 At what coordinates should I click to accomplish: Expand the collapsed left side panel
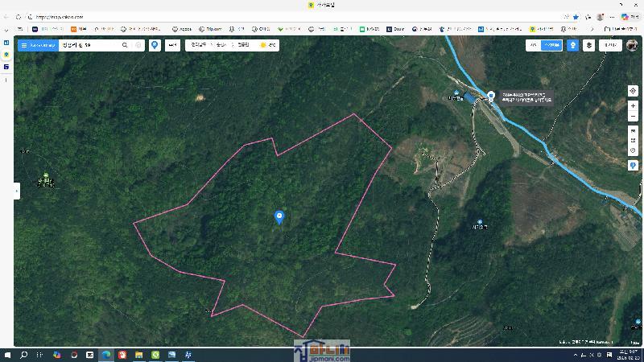pyautogui.click(x=16, y=191)
